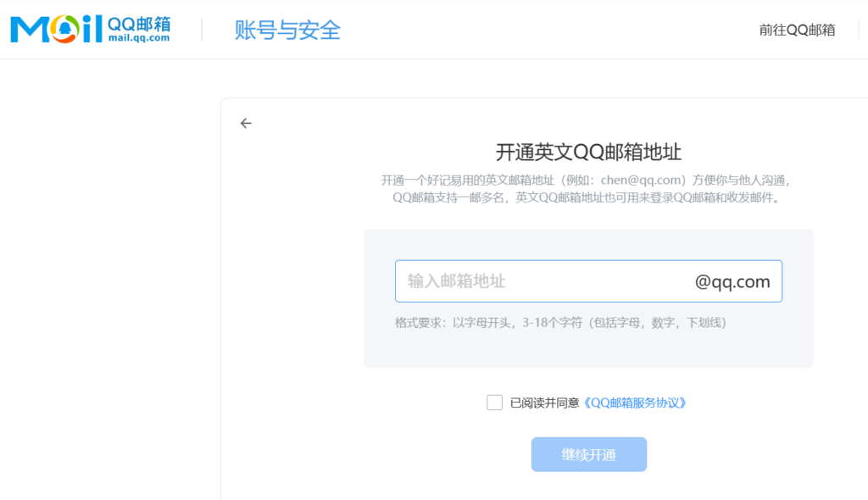Click the @qq.com suffix text
868x500 pixels.
coord(732,282)
